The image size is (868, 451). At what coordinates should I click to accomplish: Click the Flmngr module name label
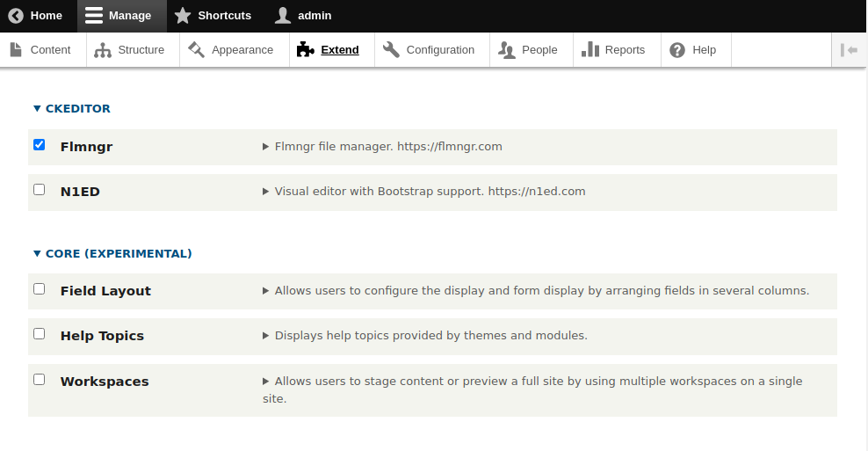coord(86,147)
